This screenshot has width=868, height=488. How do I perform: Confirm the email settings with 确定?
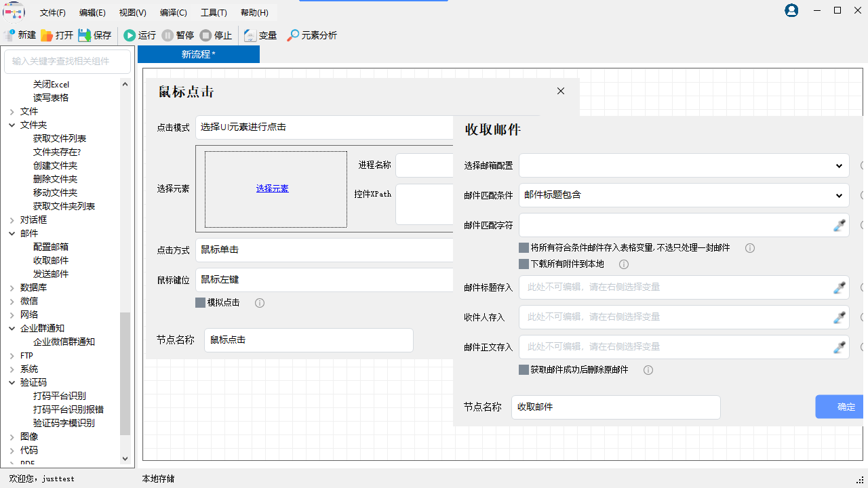845,407
